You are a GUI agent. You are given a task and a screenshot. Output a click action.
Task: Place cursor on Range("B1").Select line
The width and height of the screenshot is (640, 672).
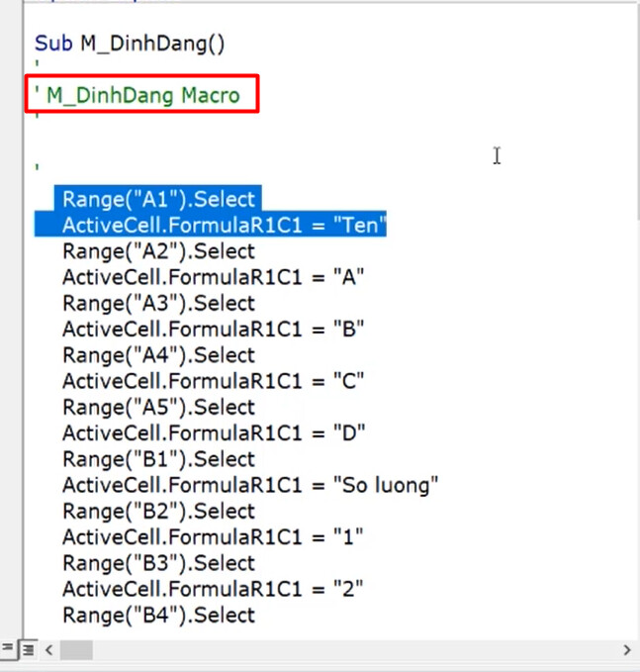click(x=158, y=459)
